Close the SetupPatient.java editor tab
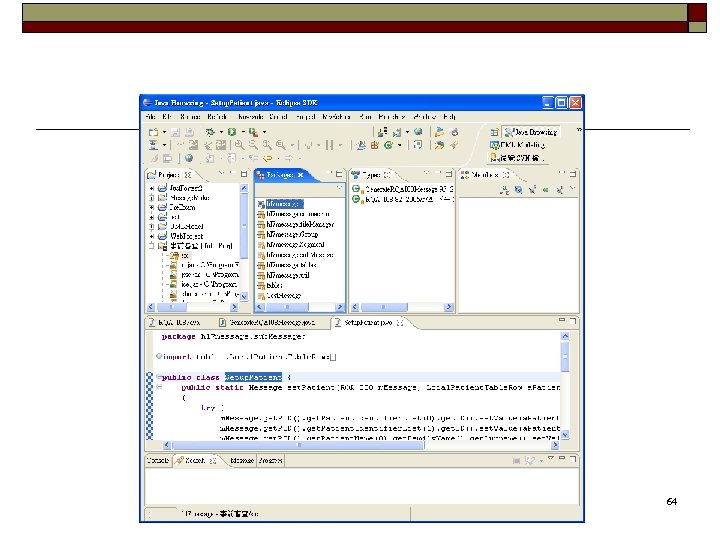This screenshot has width=720, height=540. (400, 323)
